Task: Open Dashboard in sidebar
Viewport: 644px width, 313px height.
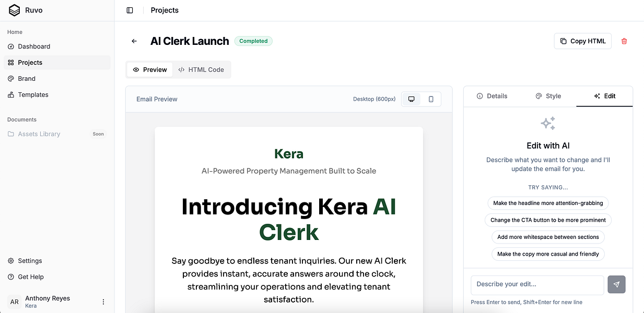Action: [x=57, y=46]
